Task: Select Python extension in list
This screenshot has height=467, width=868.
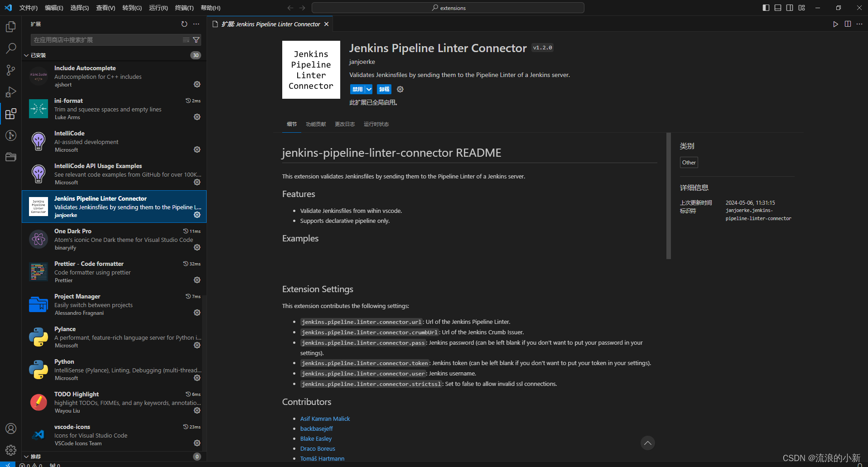Action: 114,370
